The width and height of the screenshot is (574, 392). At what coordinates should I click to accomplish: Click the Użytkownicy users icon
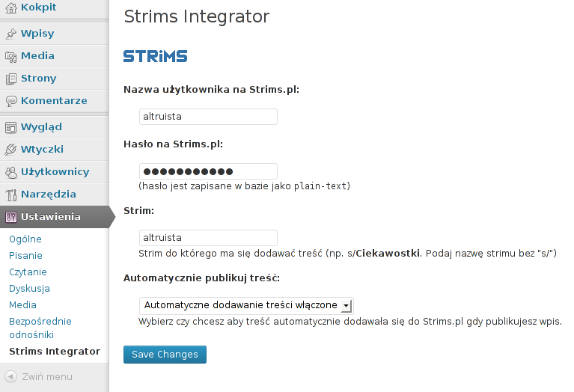pos(11,172)
